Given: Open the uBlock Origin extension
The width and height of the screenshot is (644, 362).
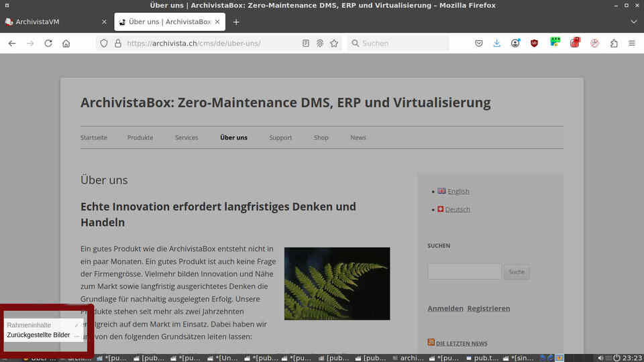Looking at the screenshot, I should coord(534,43).
